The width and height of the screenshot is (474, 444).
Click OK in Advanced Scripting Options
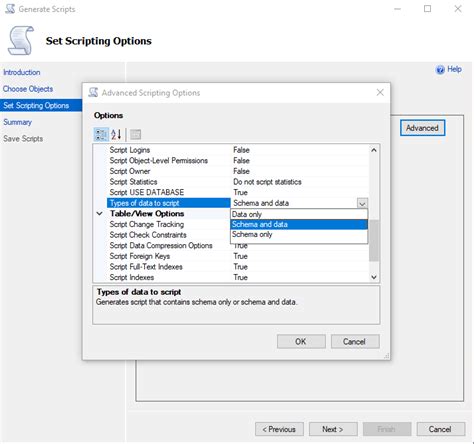pyautogui.click(x=301, y=341)
